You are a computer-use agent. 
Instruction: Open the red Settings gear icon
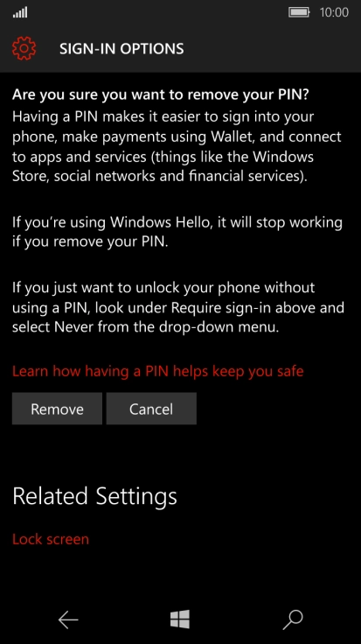coord(24,48)
